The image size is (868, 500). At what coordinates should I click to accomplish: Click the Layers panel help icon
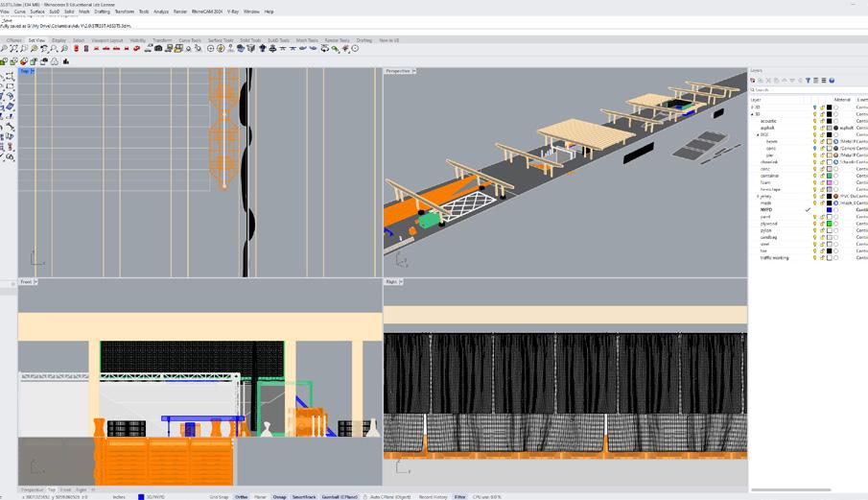click(832, 81)
